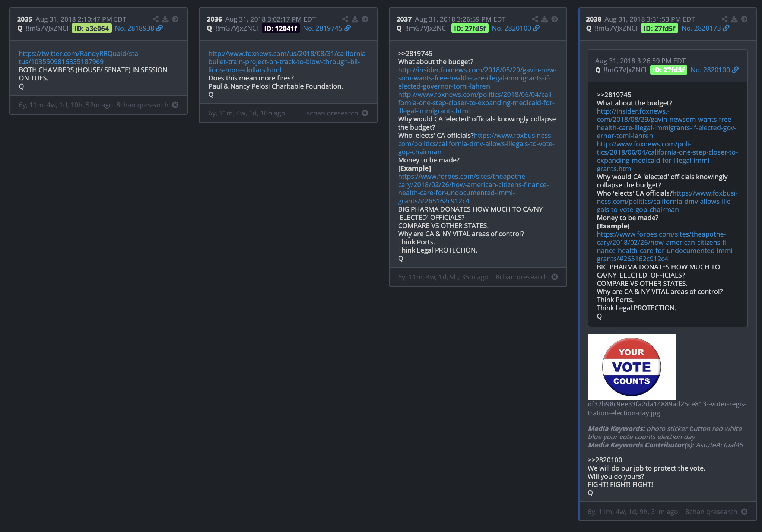The height and width of the screenshot is (532, 762).
Task: Share post 2037 via share icon
Action: point(535,19)
